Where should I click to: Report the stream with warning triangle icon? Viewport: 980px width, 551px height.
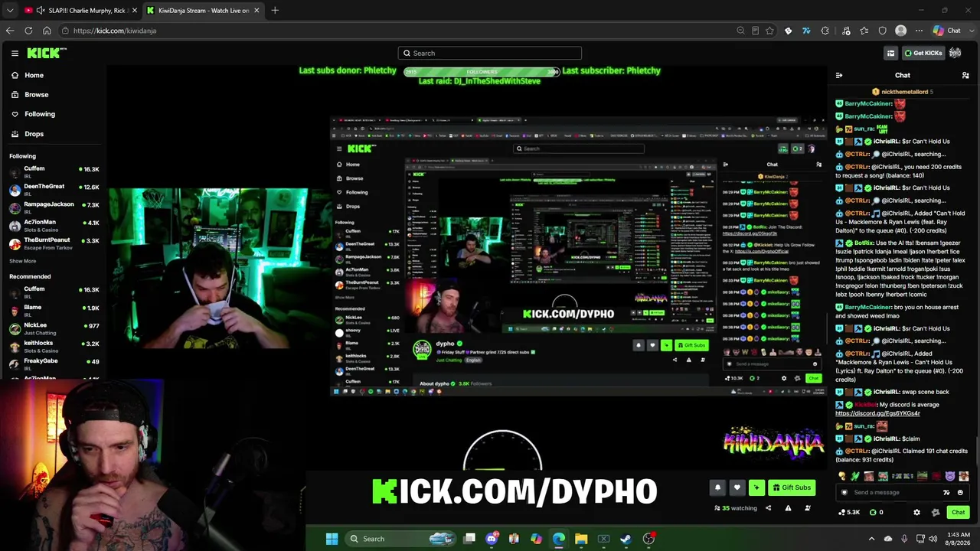tap(788, 507)
